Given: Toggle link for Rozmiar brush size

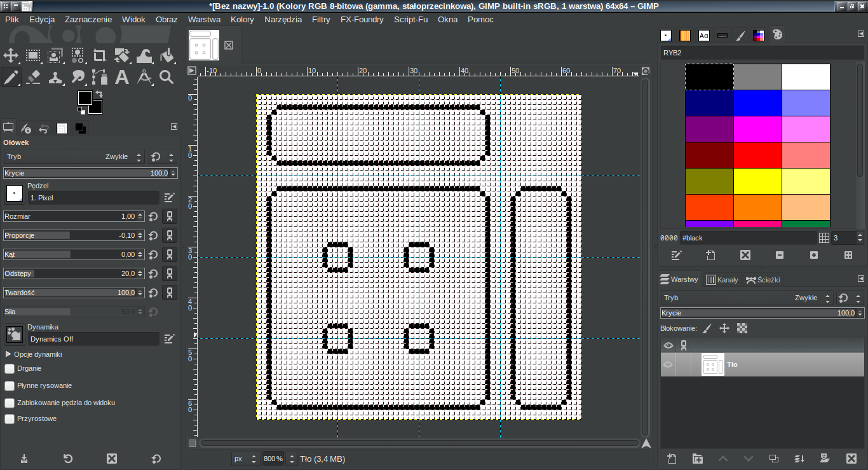Looking at the screenshot, I should (x=170, y=216).
